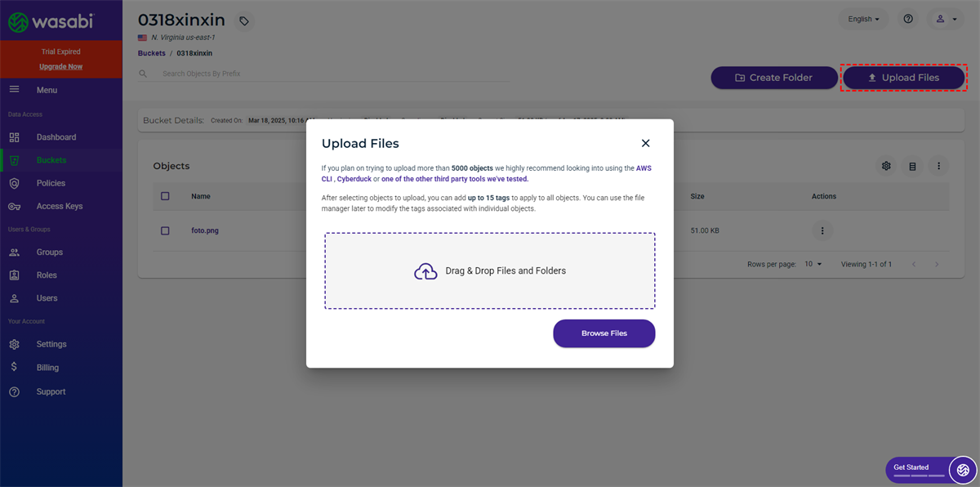Open the user account menu
This screenshot has width=980, height=487.
[946, 19]
